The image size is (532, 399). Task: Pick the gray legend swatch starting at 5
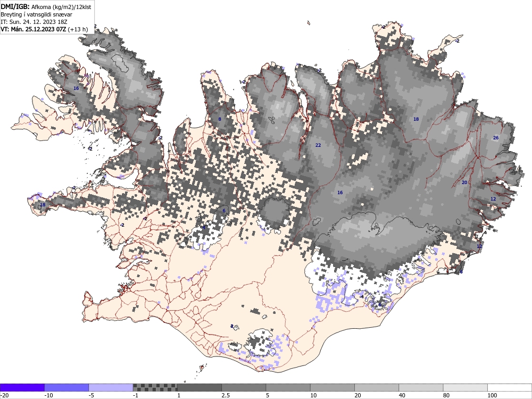(288, 387)
